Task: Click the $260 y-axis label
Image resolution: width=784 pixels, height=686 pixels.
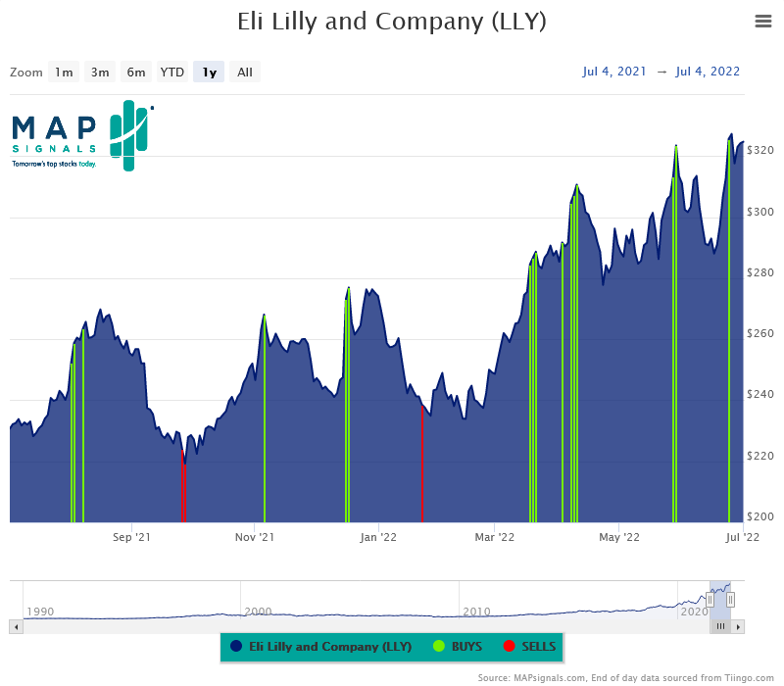Action: pyautogui.click(x=760, y=333)
